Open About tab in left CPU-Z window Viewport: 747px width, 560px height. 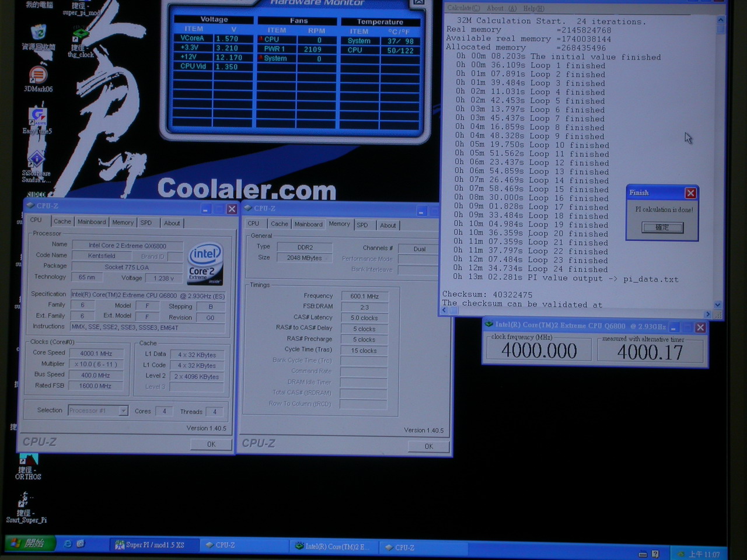(x=172, y=223)
